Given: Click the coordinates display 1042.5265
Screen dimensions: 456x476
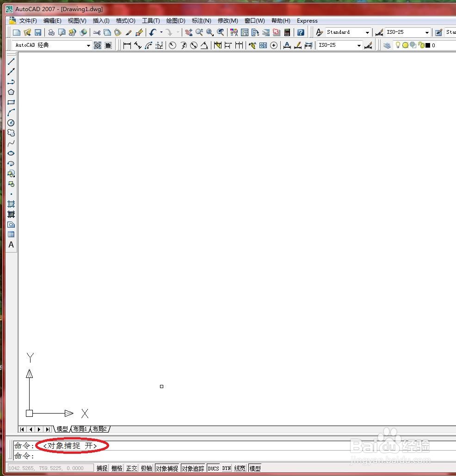Looking at the screenshot, I should click(x=50, y=468).
